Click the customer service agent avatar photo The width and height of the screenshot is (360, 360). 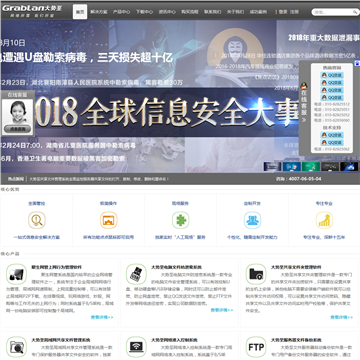18,112
